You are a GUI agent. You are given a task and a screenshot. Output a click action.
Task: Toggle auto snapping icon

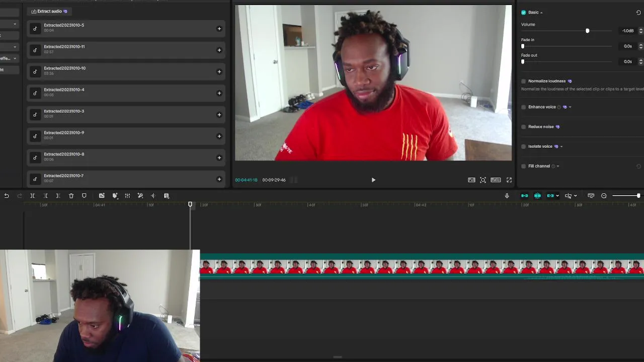[537, 196]
